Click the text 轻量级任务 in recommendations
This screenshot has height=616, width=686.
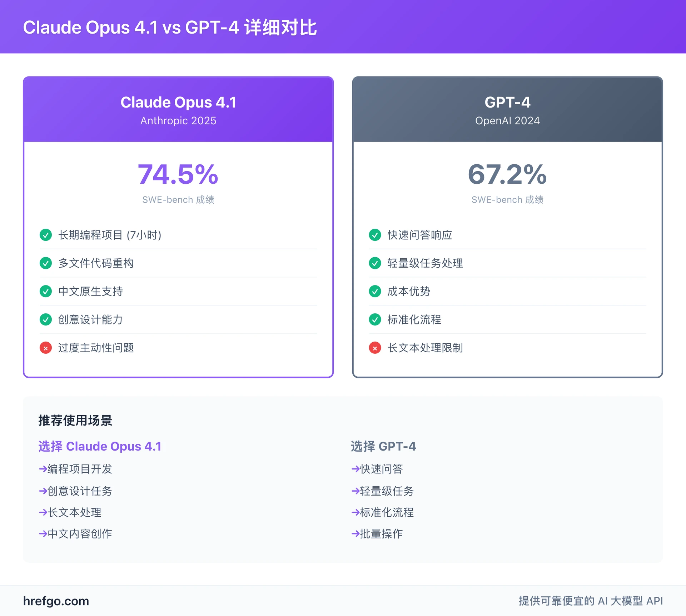(x=387, y=491)
